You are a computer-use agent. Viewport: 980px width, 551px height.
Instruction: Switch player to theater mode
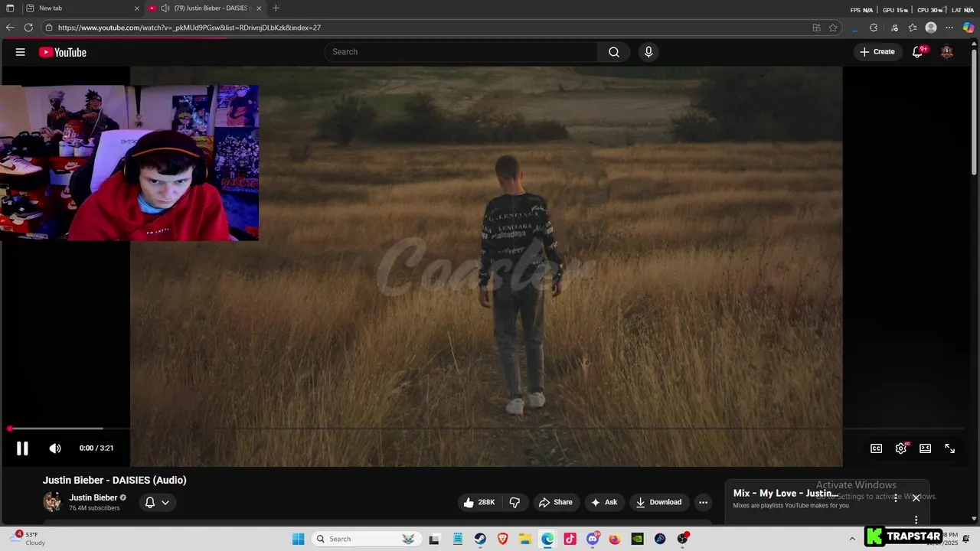point(926,448)
